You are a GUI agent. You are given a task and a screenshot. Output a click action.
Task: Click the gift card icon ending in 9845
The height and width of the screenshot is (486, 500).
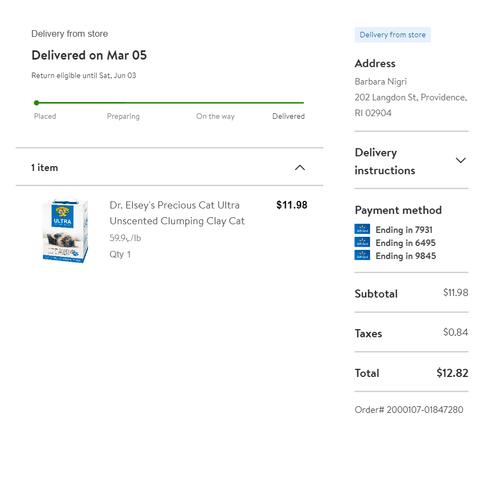362,255
